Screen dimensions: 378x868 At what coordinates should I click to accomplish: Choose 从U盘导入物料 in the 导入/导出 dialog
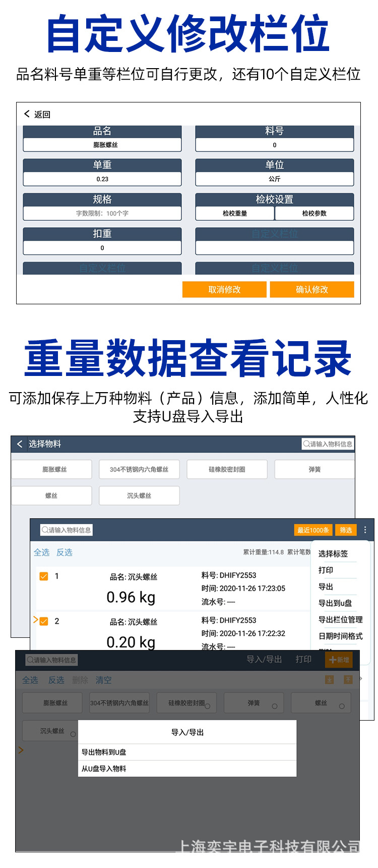(187, 769)
